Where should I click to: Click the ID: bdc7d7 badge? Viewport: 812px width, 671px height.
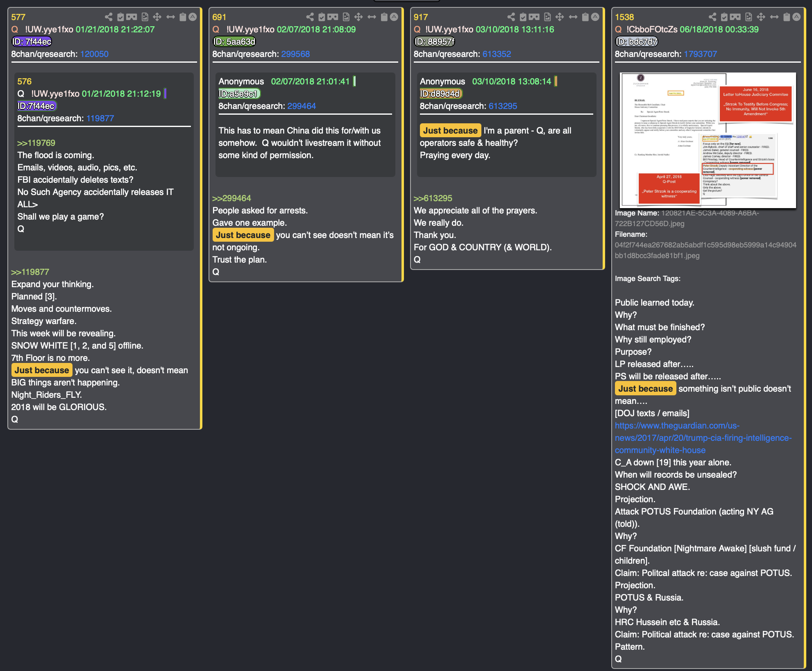637,42
